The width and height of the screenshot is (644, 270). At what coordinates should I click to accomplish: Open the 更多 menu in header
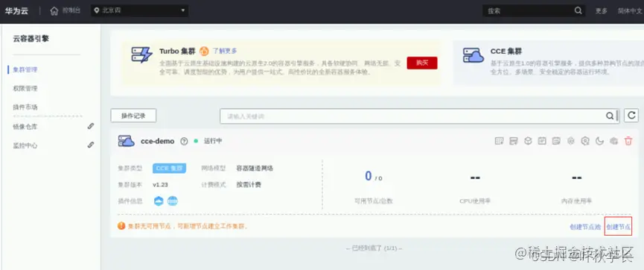[602, 11]
